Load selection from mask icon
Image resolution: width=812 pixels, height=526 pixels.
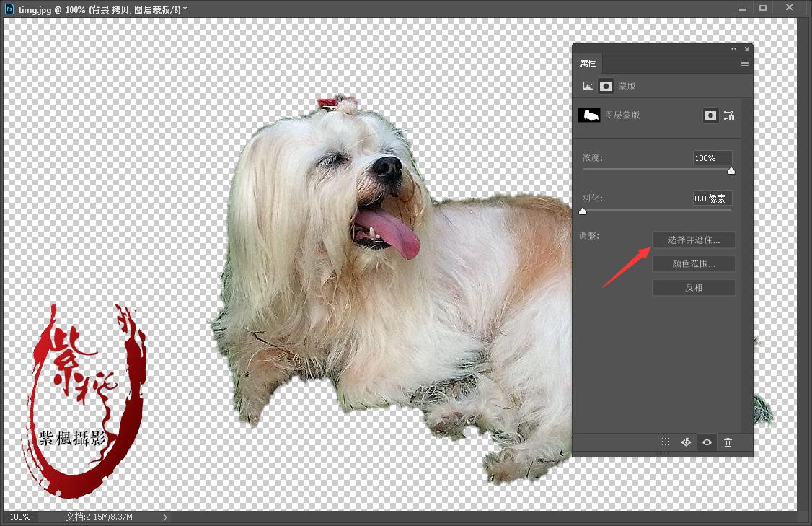pyautogui.click(x=666, y=442)
